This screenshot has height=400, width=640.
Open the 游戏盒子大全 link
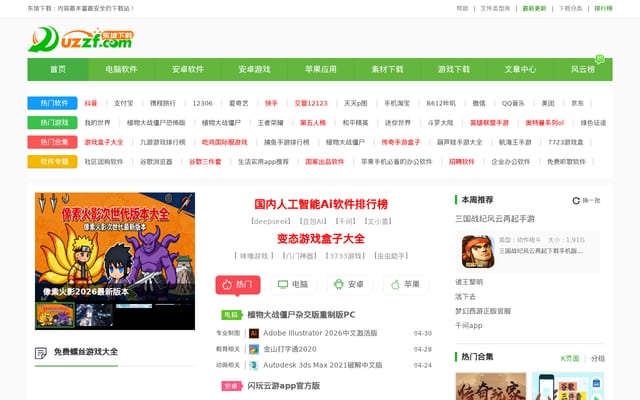click(104, 142)
